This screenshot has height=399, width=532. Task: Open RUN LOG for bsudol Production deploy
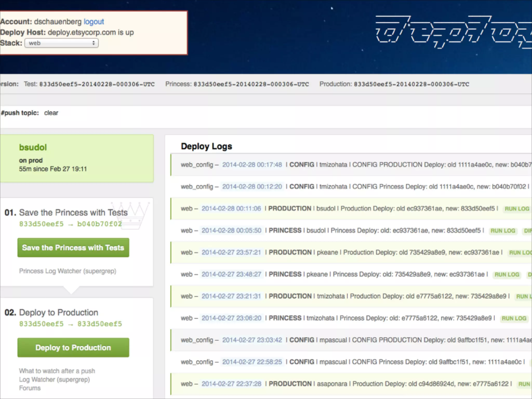[x=517, y=209]
